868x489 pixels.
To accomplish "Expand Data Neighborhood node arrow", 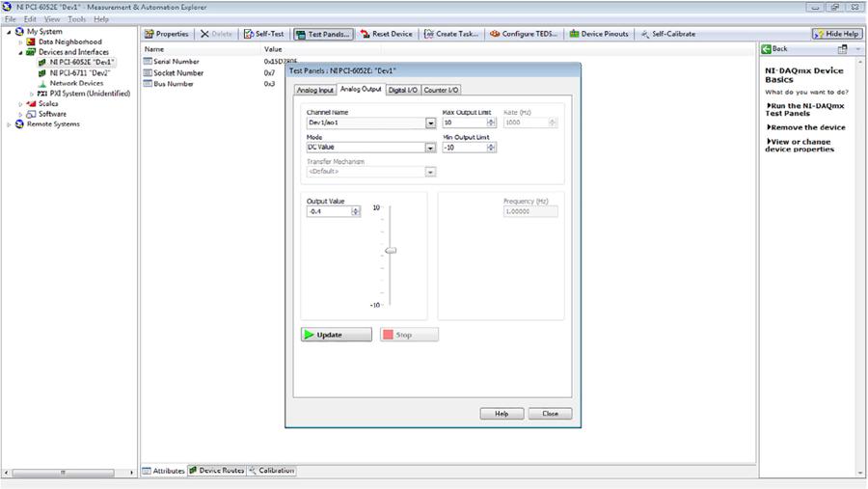I will (x=20, y=42).
